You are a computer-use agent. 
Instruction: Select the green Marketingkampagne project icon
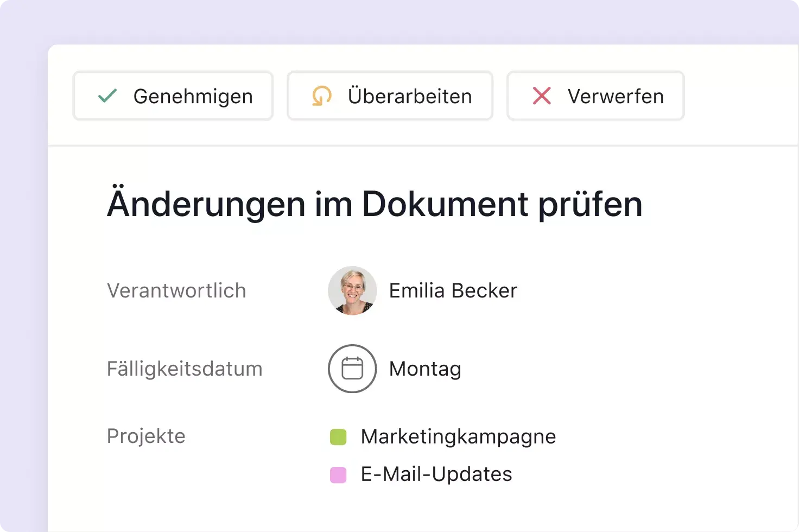338,436
